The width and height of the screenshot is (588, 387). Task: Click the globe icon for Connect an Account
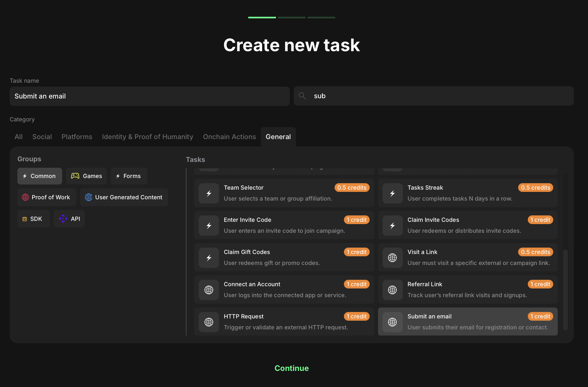[209, 290]
